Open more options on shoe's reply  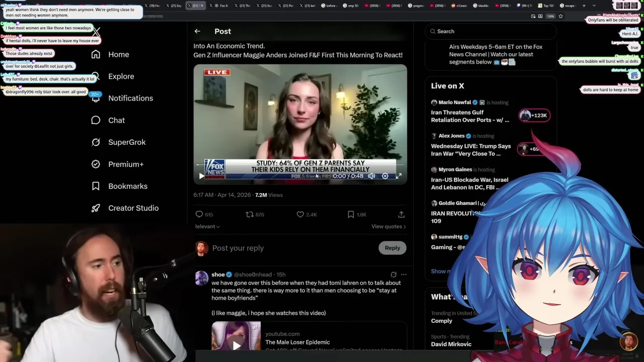click(404, 275)
